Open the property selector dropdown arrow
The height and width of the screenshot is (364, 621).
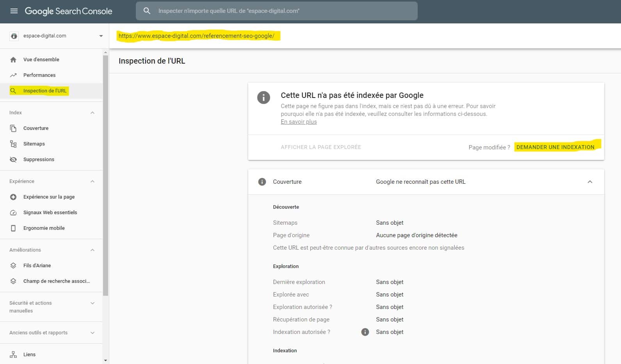101,36
